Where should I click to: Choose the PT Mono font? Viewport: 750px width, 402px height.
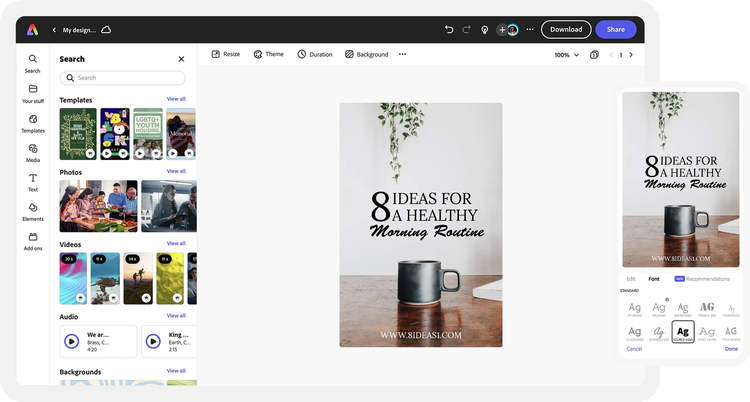[635, 309]
